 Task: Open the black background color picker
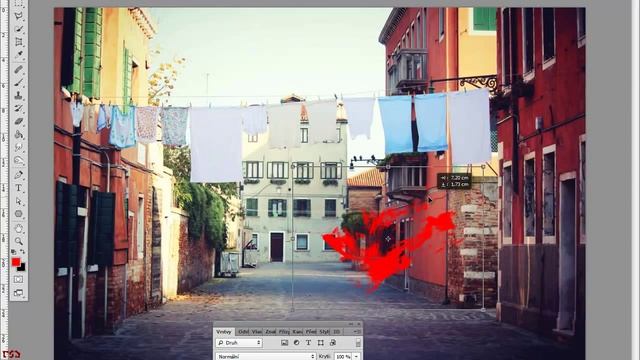23,268
